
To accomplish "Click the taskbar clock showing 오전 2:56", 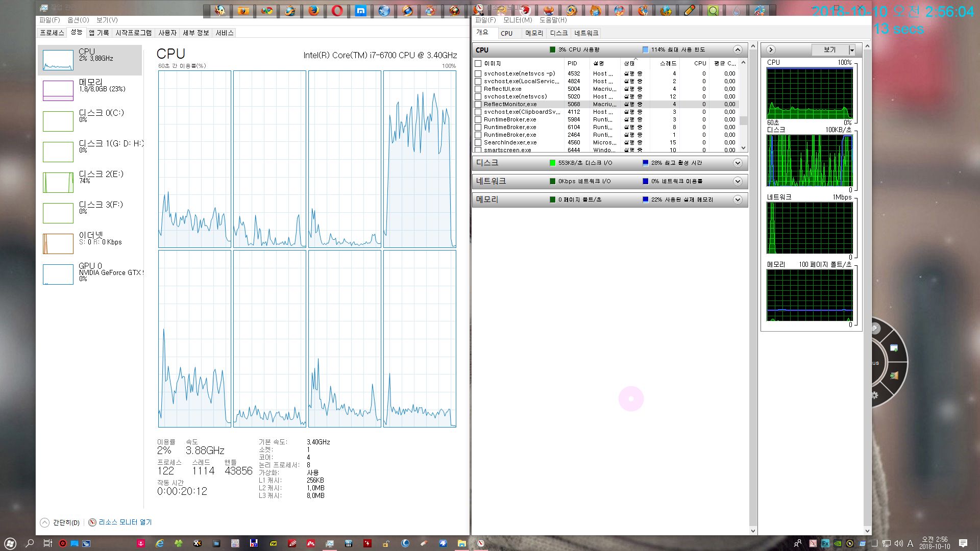I will (935, 543).
